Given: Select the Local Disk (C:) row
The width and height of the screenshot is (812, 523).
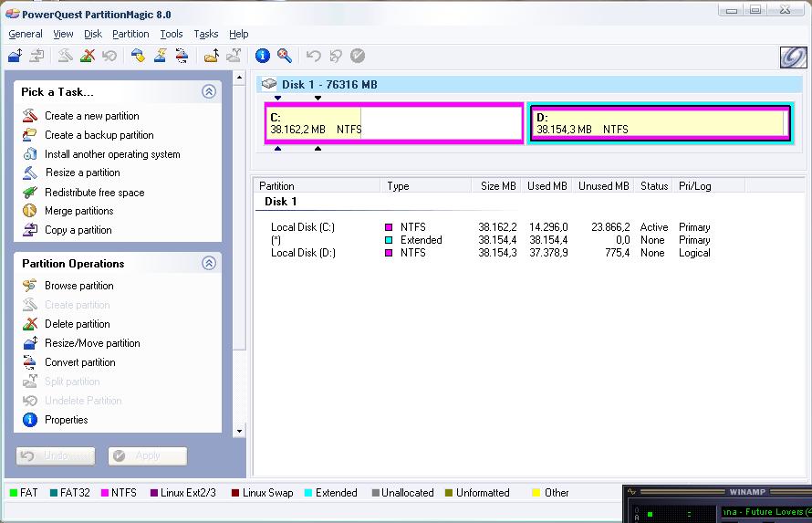Looking at the screenshot, I should pos(491,226).
